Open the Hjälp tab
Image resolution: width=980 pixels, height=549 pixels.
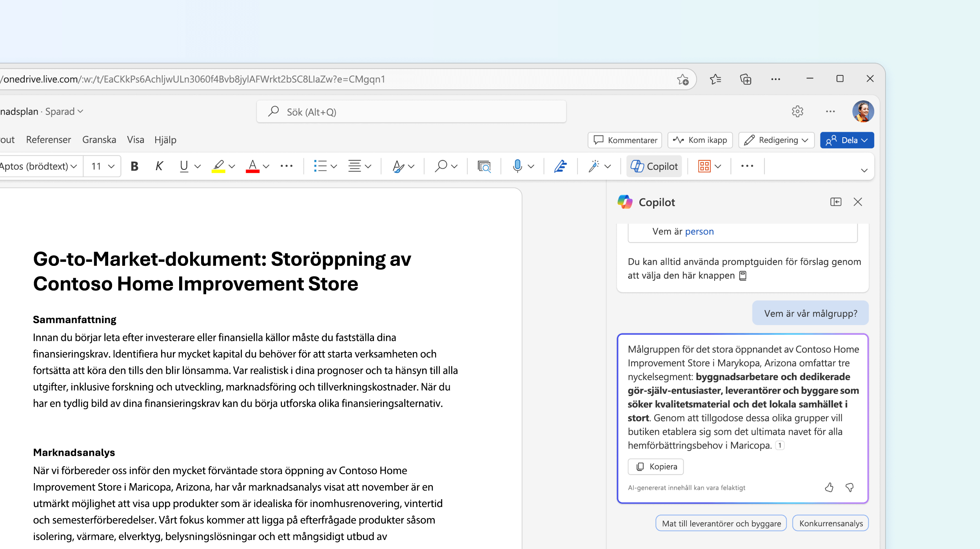[x=165, y=140]
